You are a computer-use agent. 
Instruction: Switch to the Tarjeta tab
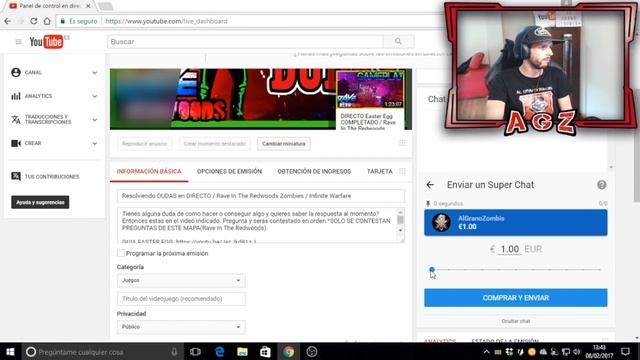pos(380,171)
